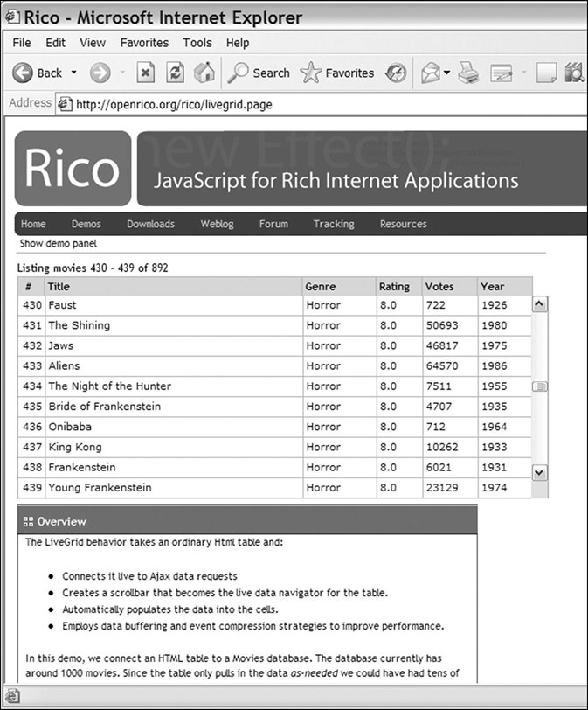Click the Overview panel grid icon
Viewport: 588px width, 710px height.
(x=28, y=522)
